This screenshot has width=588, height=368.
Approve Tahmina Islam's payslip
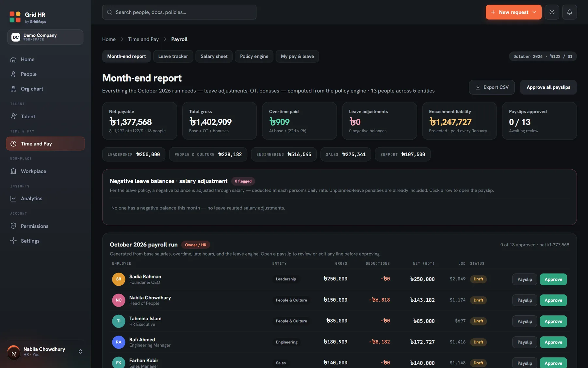click(x=553, y=321)
